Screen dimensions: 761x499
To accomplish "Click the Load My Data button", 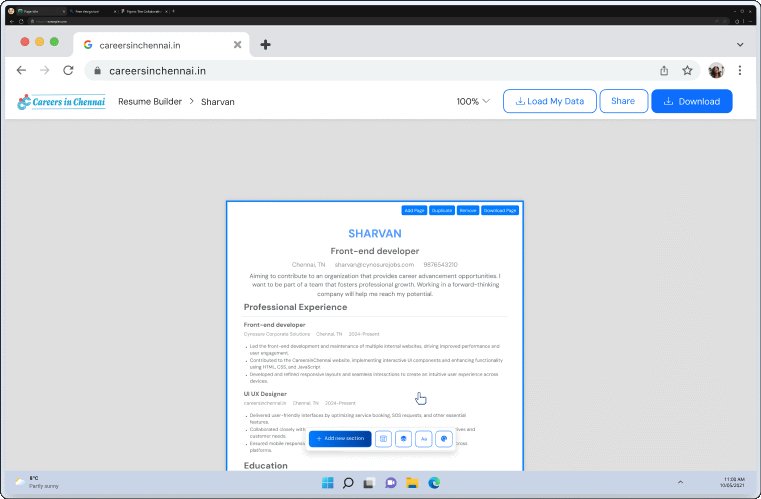I will click(549, 101).
